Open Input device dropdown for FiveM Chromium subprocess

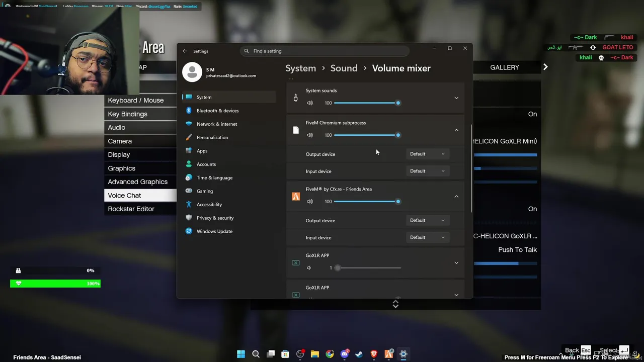pyautogui.click(x=427, y=171)
